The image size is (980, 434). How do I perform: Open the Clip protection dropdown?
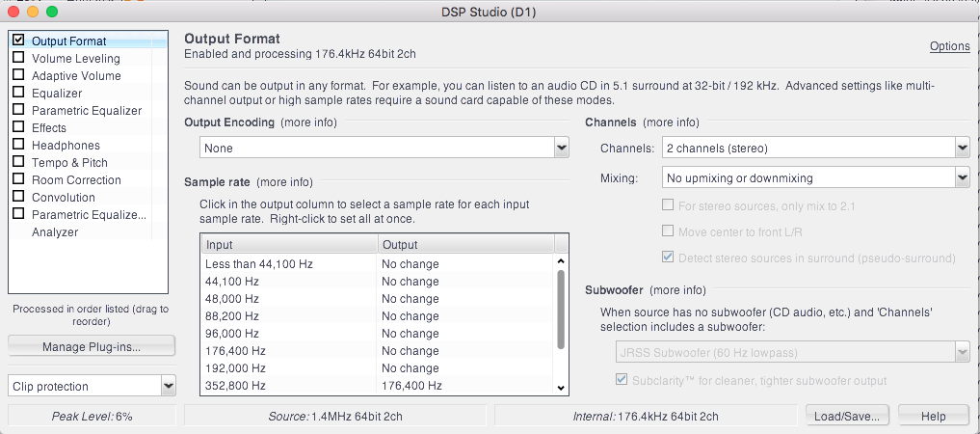[x=93, y=386]
